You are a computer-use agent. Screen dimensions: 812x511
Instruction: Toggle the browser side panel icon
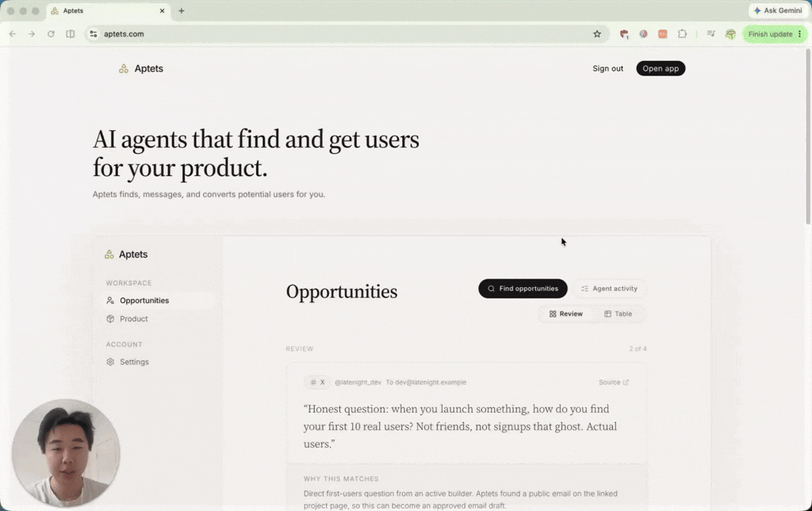(71, 33)
